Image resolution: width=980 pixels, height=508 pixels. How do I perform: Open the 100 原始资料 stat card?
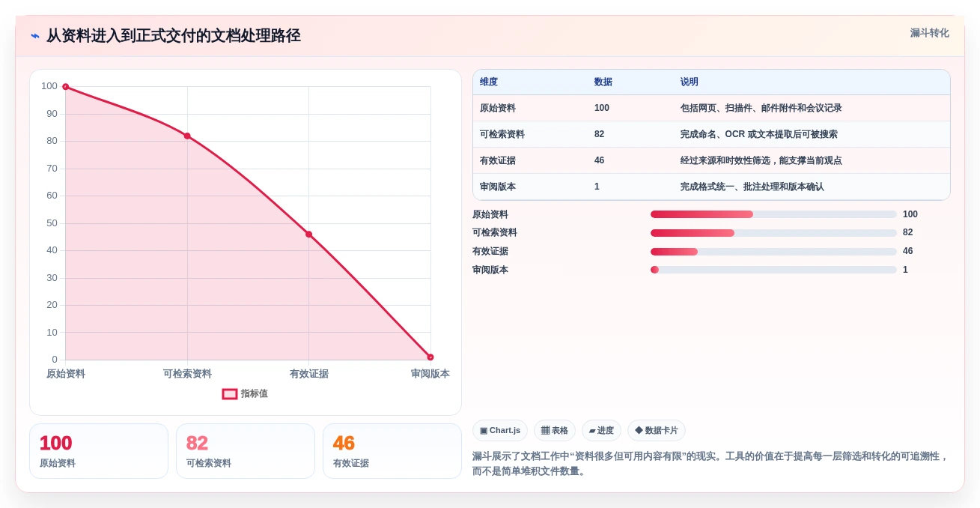tap(99, 451)
